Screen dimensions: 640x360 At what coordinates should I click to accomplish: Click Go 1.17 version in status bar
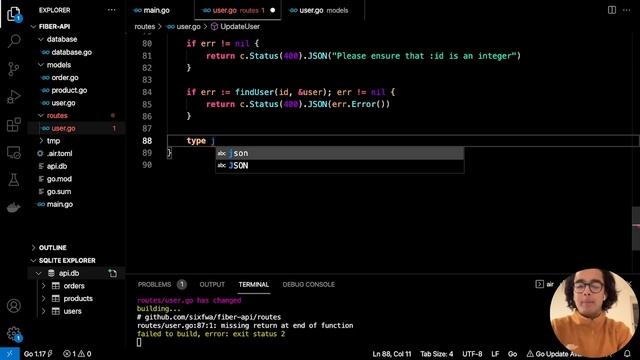(x=38, y=354)
